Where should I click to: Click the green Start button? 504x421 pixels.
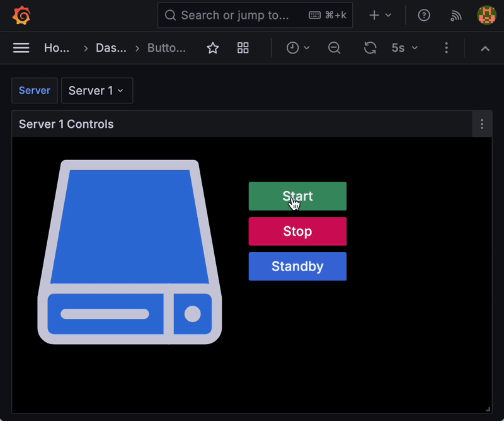[297, 196]
